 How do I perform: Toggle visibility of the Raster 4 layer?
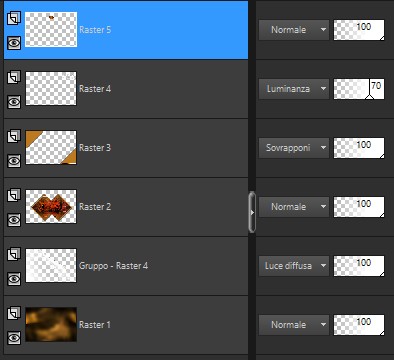(14, 102)
